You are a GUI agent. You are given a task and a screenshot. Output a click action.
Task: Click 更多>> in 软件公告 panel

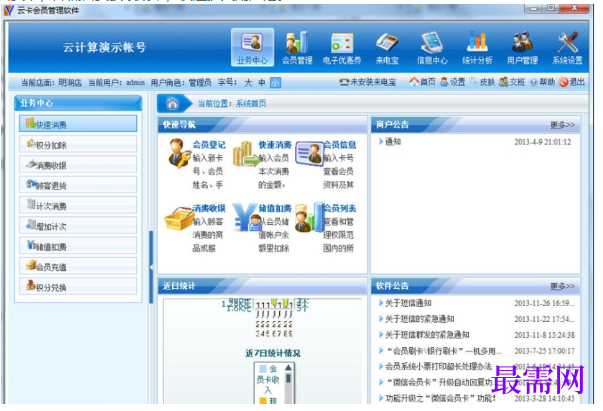[562, 286]
